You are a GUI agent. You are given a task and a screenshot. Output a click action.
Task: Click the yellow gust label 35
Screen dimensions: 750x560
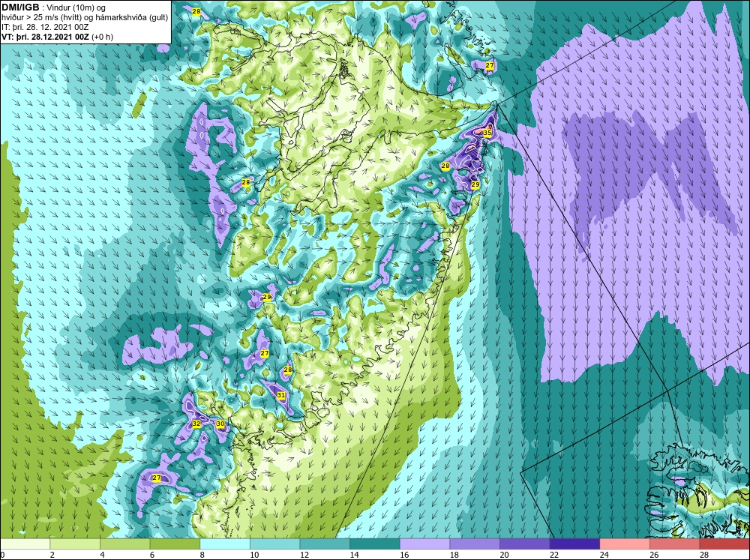tap(487, 133)
